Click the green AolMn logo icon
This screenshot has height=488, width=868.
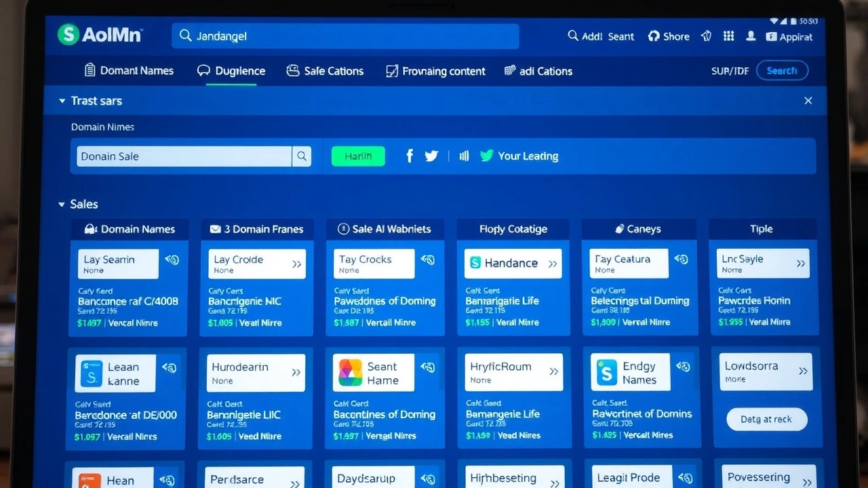(x=68, y=35)
